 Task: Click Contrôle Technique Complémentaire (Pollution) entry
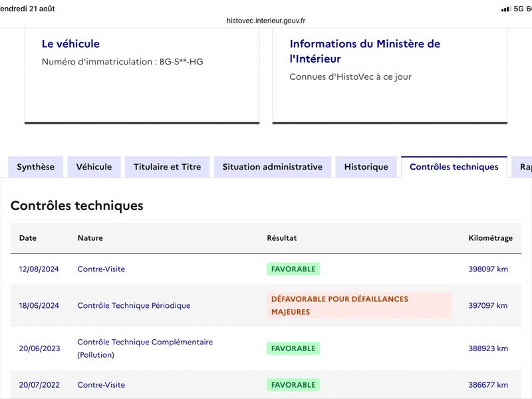coord(145,348)
